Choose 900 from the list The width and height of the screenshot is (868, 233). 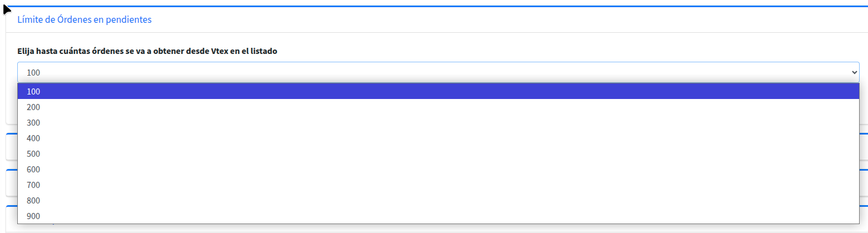(x=33, y=216)
